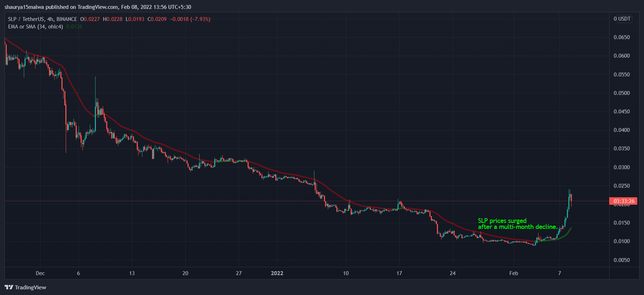This screenshot has width=644, height=295.
Task: Click the -0.0018 (-7.93%) change value
Action: pyautogui.click(x=190, y=19)
